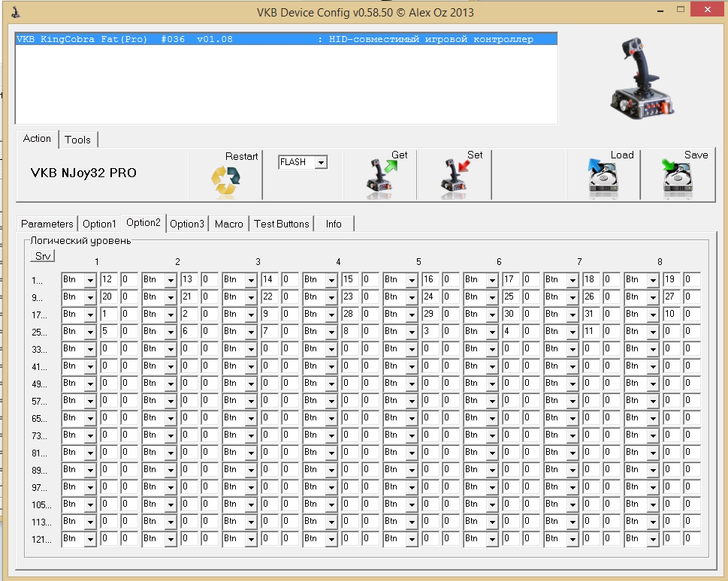This screenshot has height=581, width=728.
Task: Switch to the Tools tab
Action: pos(77,140)
